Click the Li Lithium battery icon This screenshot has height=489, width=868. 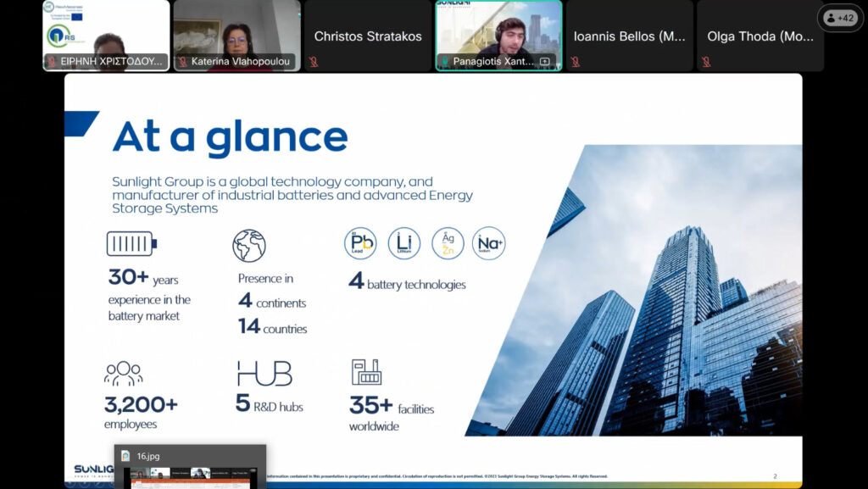(404, 243)
